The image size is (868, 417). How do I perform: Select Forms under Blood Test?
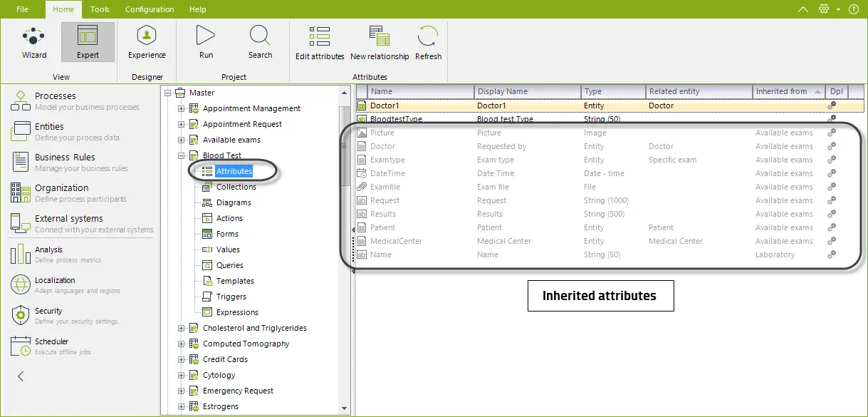227,234
